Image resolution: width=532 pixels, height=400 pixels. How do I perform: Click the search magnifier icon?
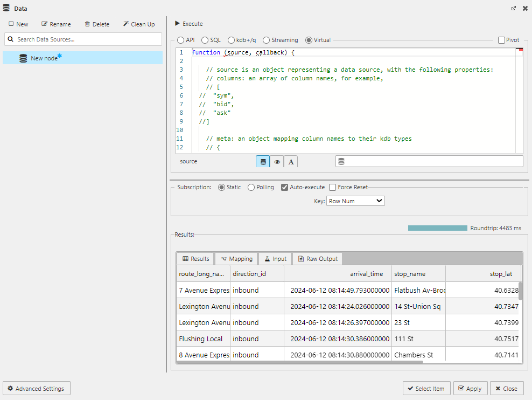click(11, 39)
